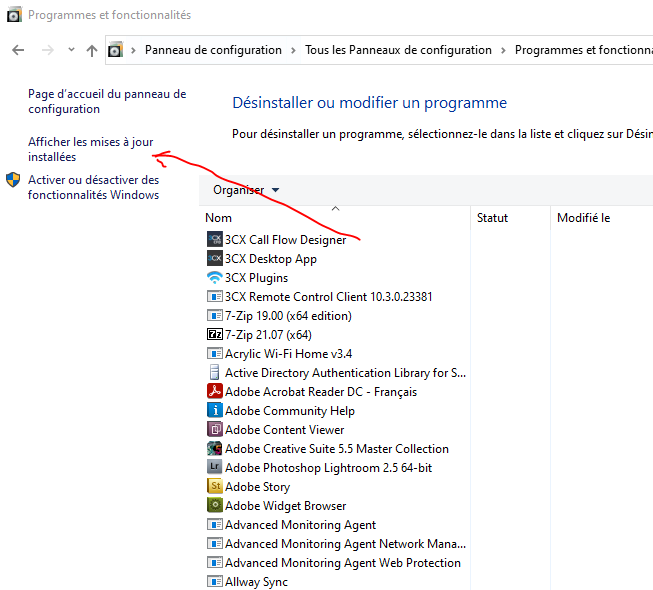Select Allway Sync name
This screenshot has width=653, height=590.
click(256, 582)
